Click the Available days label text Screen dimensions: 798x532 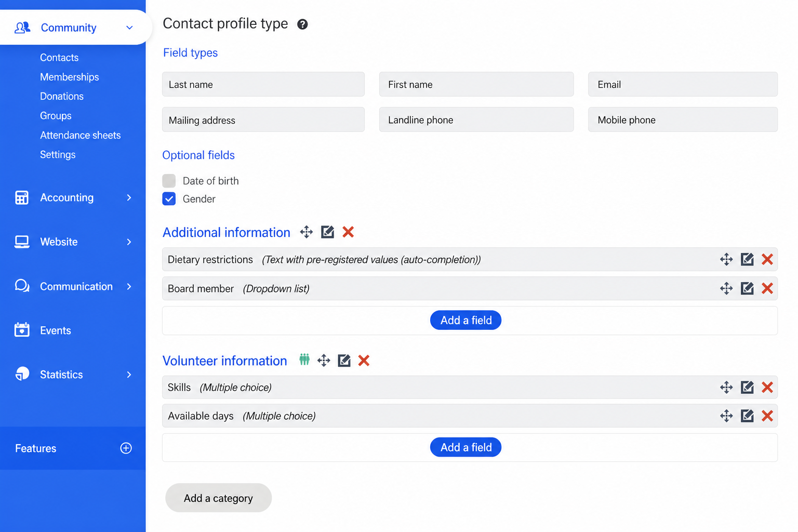click(x=201, y=416)
